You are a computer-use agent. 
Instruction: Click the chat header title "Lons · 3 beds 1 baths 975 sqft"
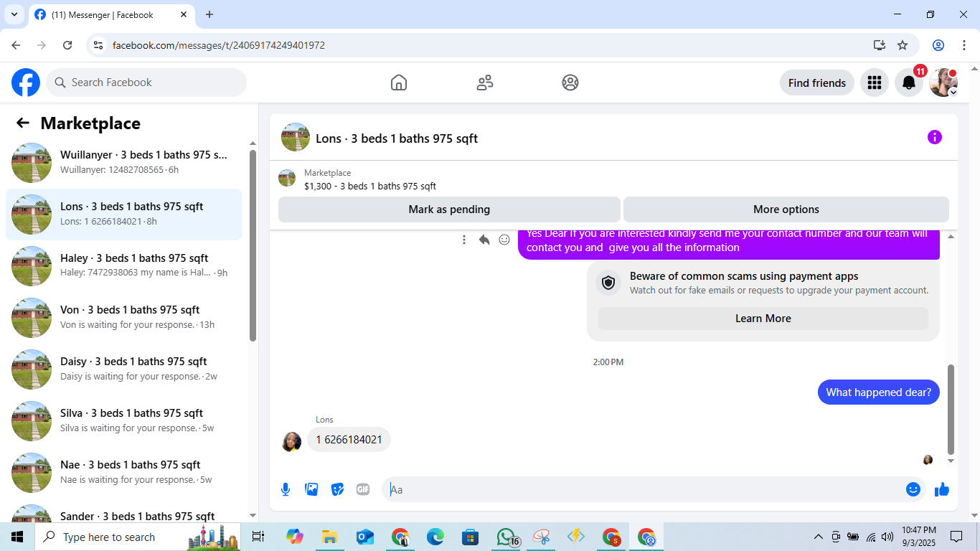click(397, 138)
